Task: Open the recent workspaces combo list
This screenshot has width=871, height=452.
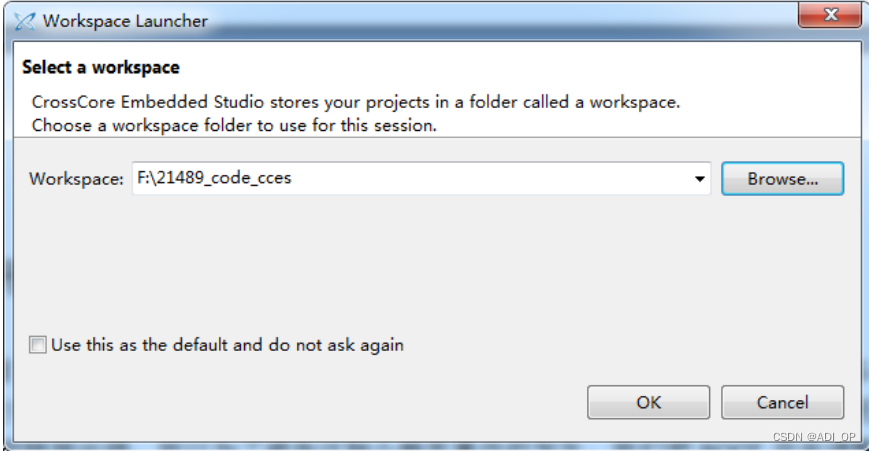Action: 699,179
